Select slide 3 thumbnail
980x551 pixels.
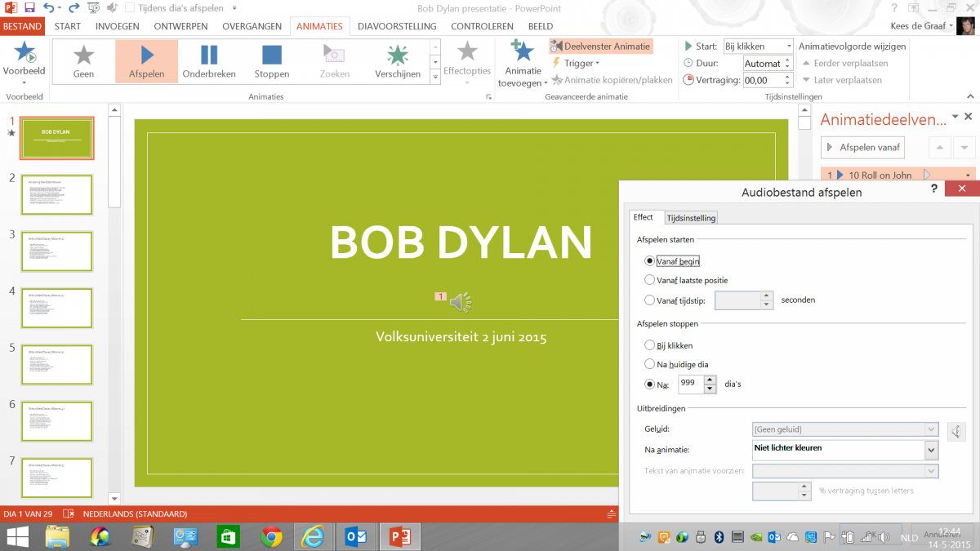tap(57, 251)
